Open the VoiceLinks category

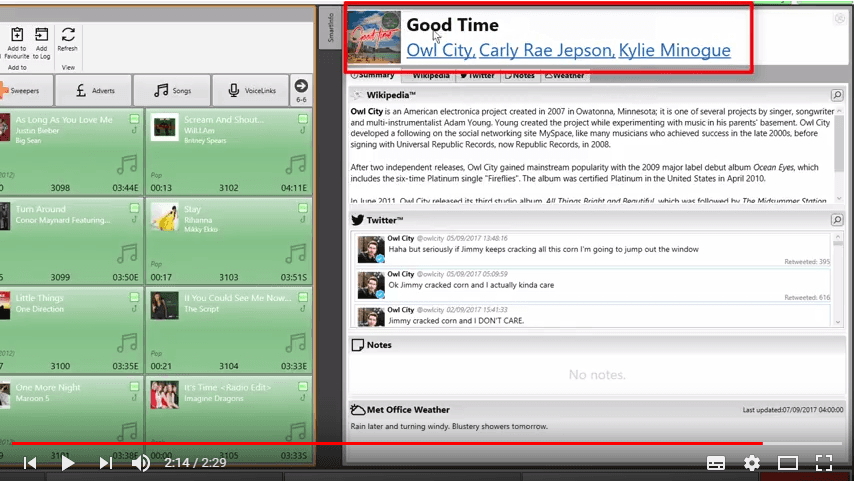[251, 90]
